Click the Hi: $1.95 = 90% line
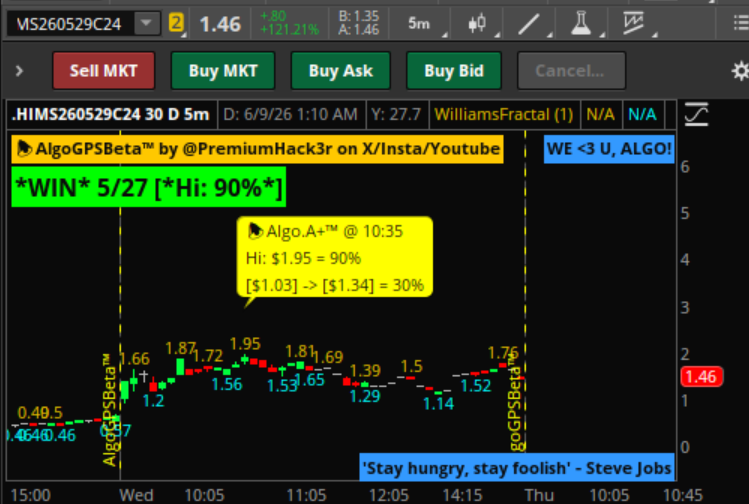This screenshot has width=749, height=504. tap(303, 258)
